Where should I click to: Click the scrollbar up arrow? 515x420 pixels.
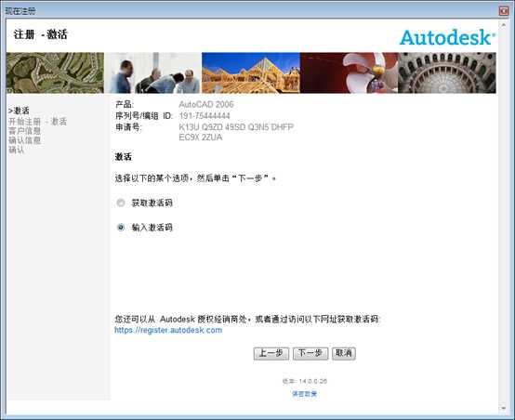(x=503, y=25)
